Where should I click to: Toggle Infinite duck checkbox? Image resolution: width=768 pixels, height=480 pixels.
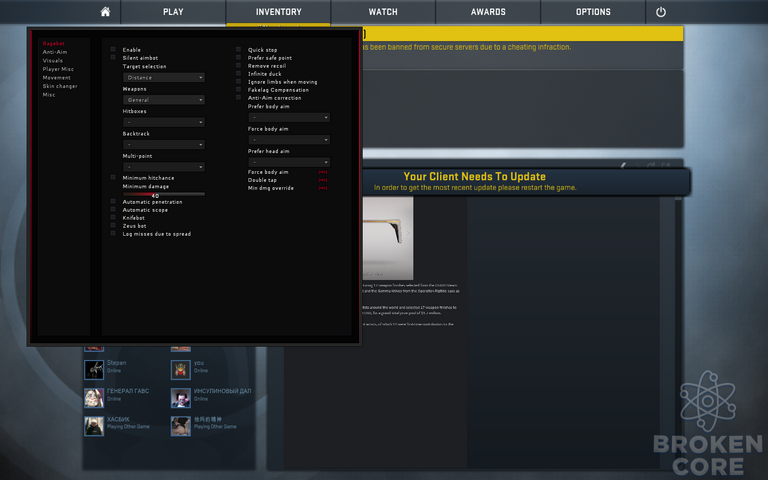239,73
